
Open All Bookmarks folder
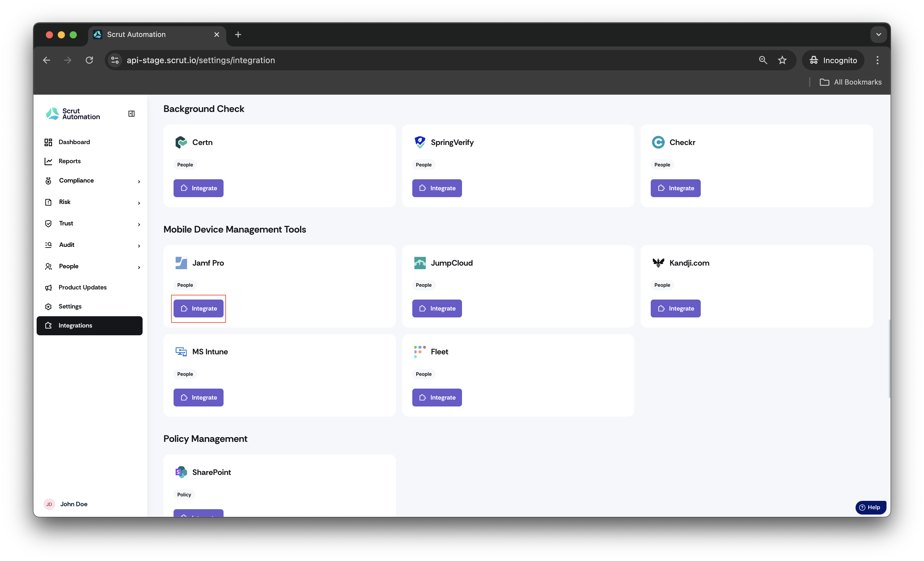(850, 82)
